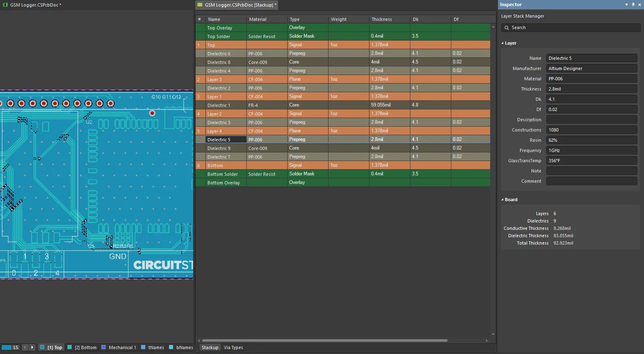Screen dimensions: 644x354
Task: Click the Dk field in Inspector
Action: click(x=592, y=99)
